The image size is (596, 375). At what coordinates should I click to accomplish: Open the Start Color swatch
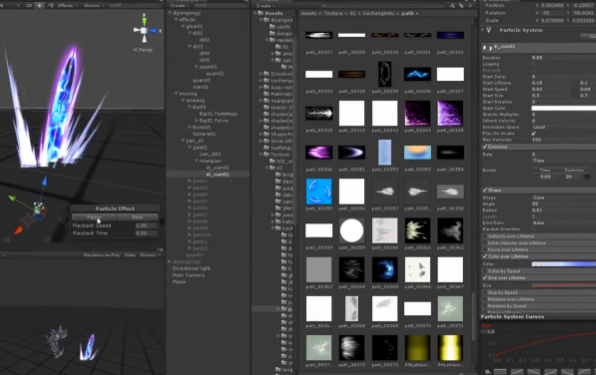click(564, 108)
